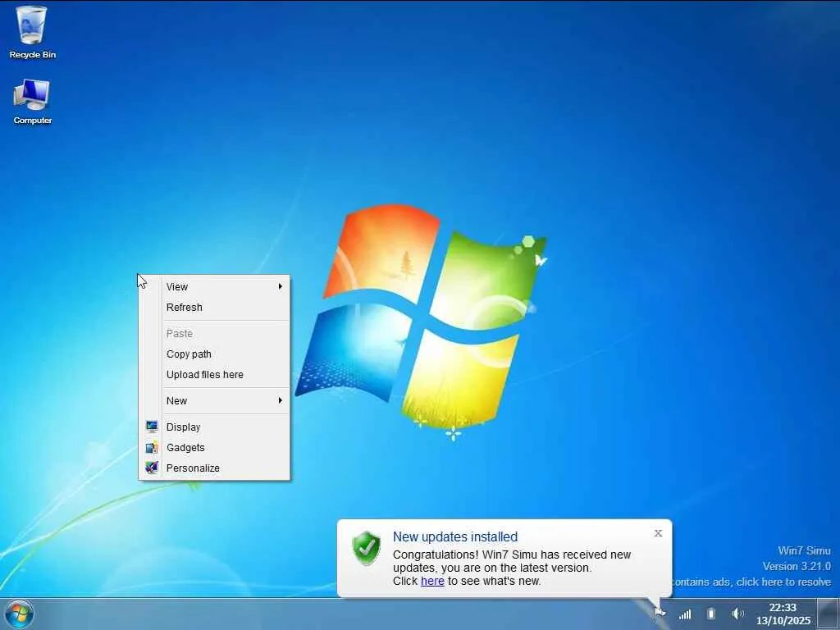Click the Display monitor icon in context menu

point(152,427)
